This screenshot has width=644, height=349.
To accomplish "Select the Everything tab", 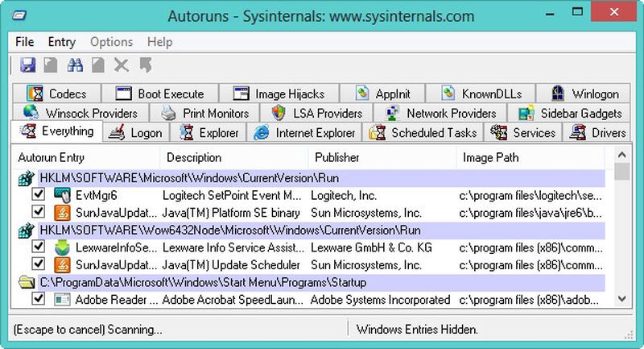I will click(56, 131).
